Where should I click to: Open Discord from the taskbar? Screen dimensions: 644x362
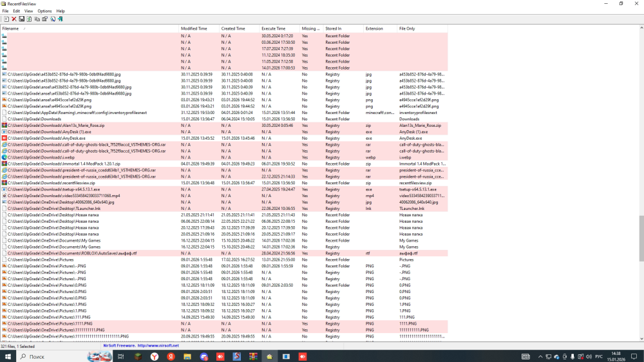tap(204, 356)
